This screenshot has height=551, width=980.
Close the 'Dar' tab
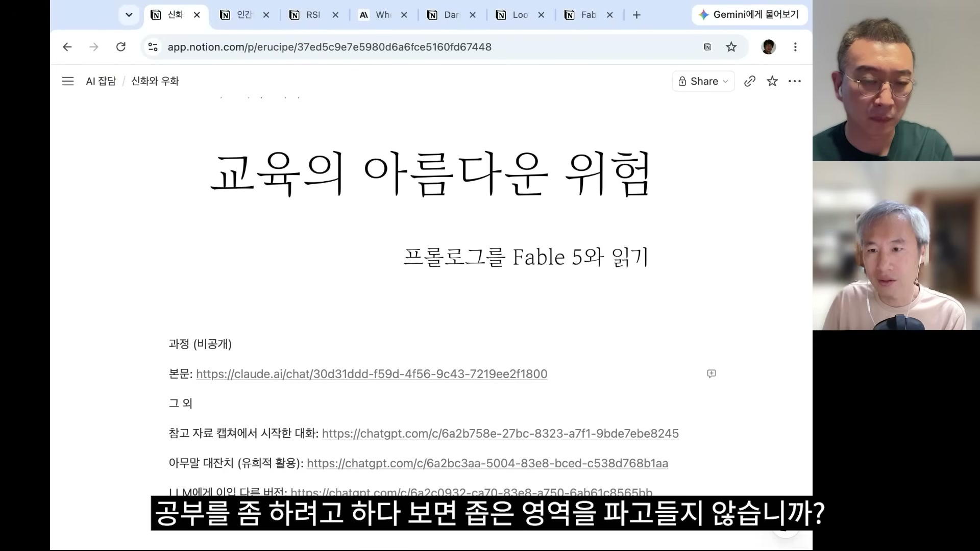tap(473, 15)
